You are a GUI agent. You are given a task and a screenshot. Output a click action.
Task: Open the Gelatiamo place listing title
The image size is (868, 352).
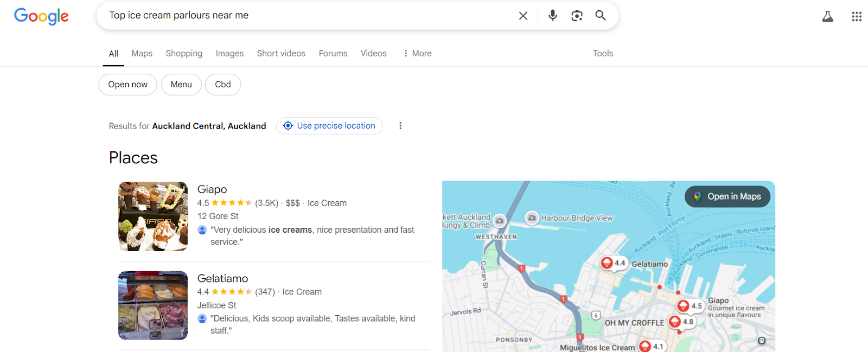tap(222, 278)
